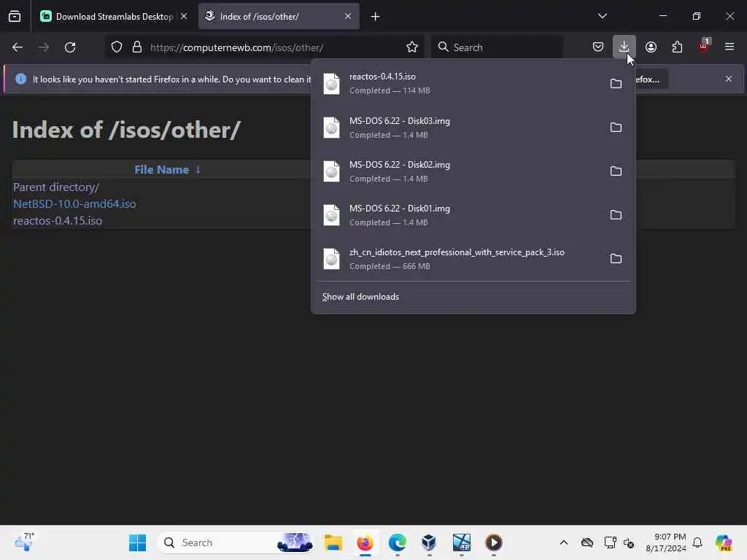Open the Firefox application menu
This screenshot has width=747, height=560.
(729, 47)
